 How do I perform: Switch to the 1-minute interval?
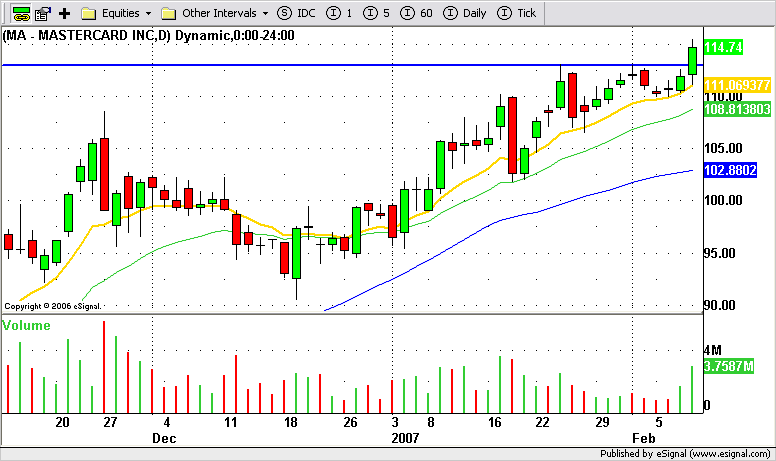340,13
